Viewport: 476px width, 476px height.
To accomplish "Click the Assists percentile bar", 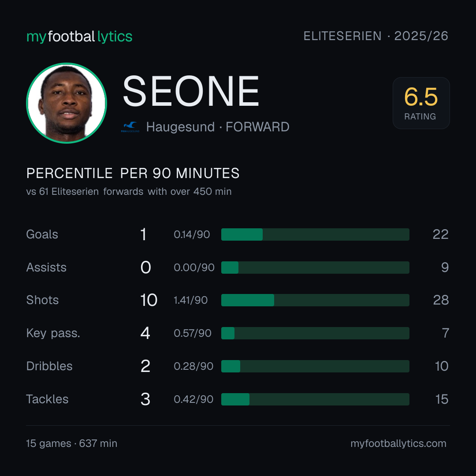I will point(315,268).
